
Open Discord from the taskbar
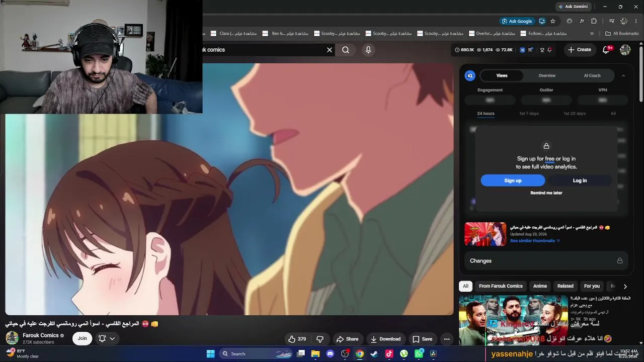(x=330, y=354)
